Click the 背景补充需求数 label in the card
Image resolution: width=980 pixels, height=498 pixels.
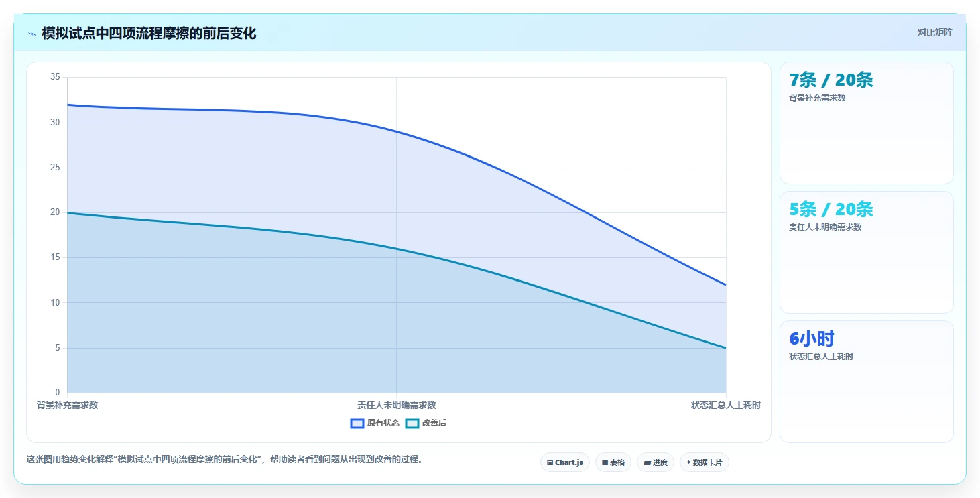[817, 98]
